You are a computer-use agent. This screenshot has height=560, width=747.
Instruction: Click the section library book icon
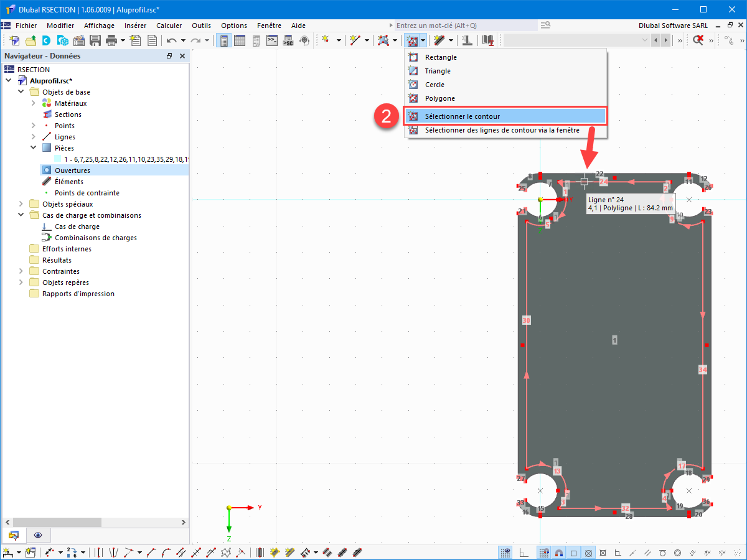(488, 40)
